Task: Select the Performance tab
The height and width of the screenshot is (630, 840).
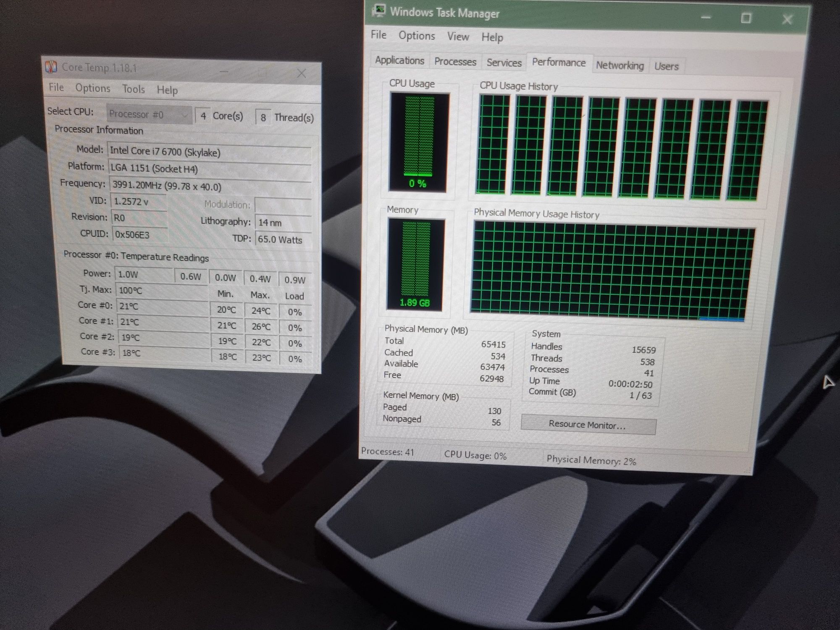Action: coord(559,63)
